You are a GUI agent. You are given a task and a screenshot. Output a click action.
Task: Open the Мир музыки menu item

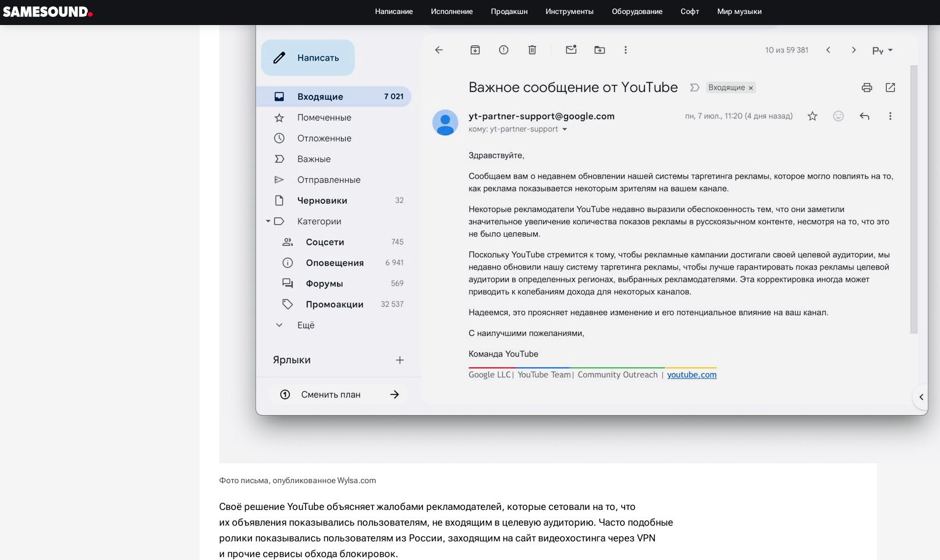click(739, 12)
